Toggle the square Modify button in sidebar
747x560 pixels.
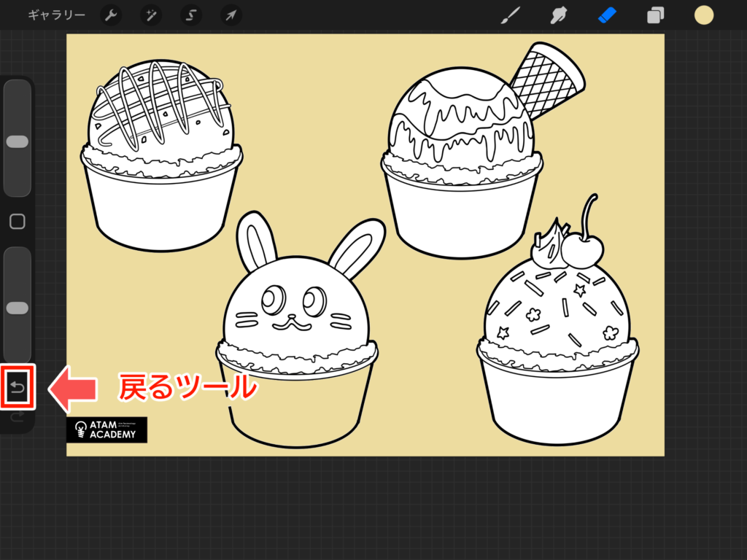coord(18,221)
